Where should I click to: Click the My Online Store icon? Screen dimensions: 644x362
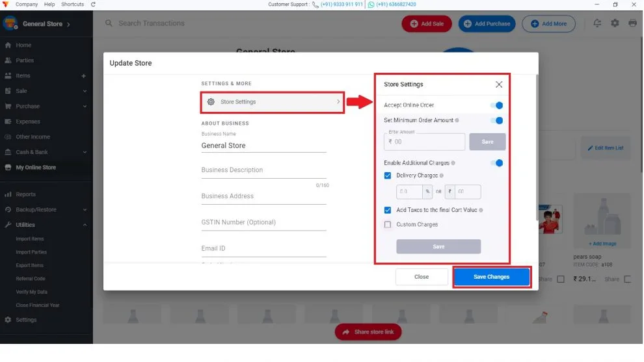tap(8, 168)
